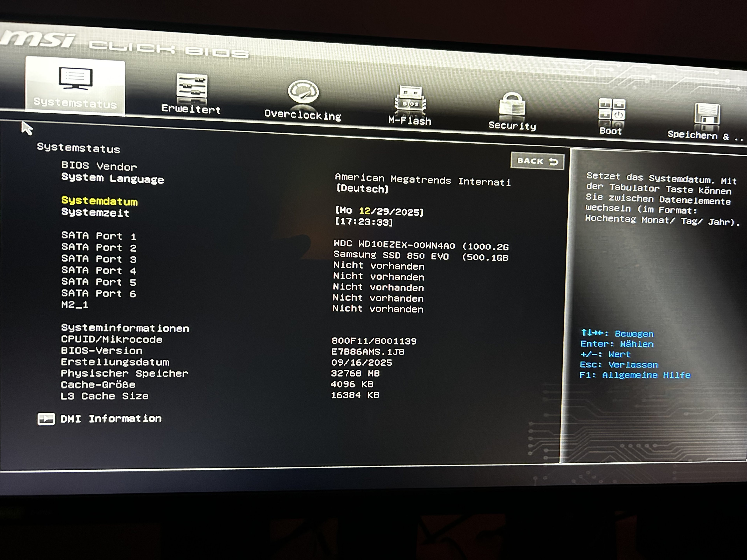The image size is (747, 560).
Task: Select the Systemdatum label
Action: coord(99,201)
